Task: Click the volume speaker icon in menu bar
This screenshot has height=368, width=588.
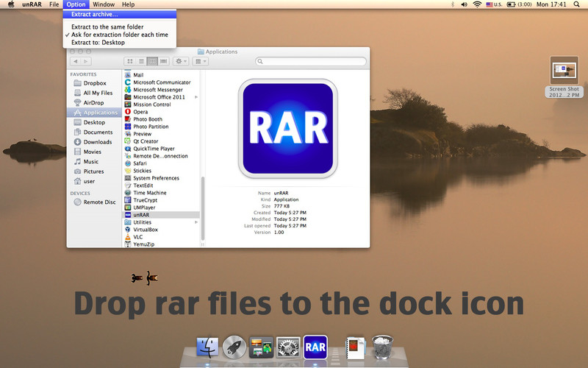Action: pyautogui.click(x=462, y=4)
